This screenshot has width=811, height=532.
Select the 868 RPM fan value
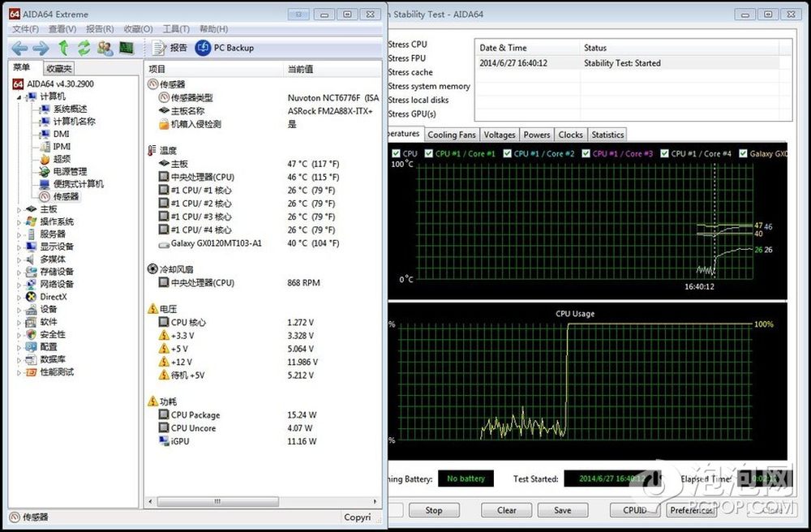[303, 283]
